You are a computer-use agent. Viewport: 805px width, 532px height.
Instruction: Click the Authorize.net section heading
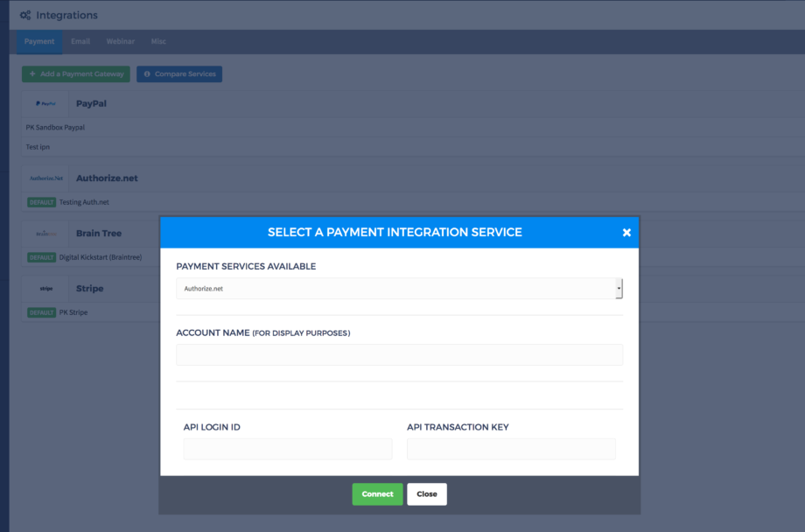pos(107,178)
